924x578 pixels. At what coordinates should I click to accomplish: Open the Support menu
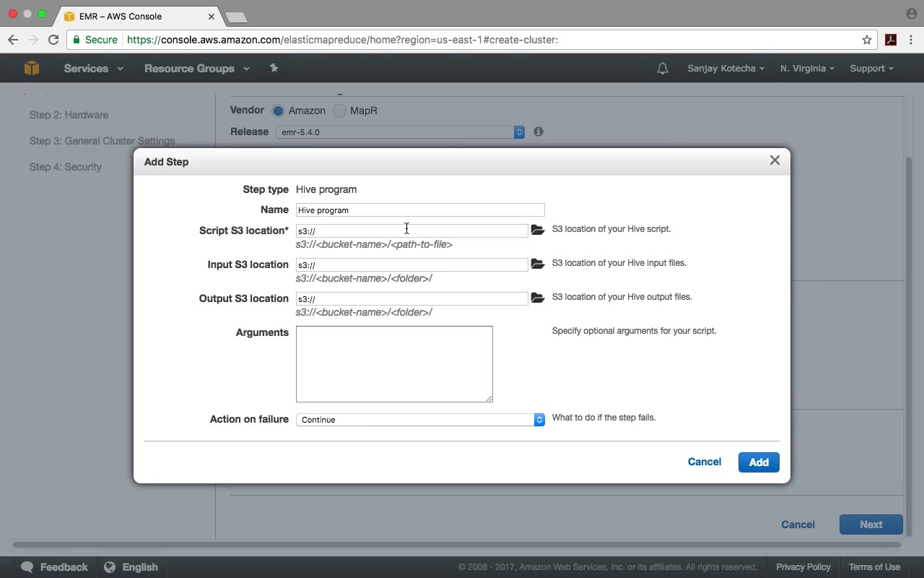point(871,69)
